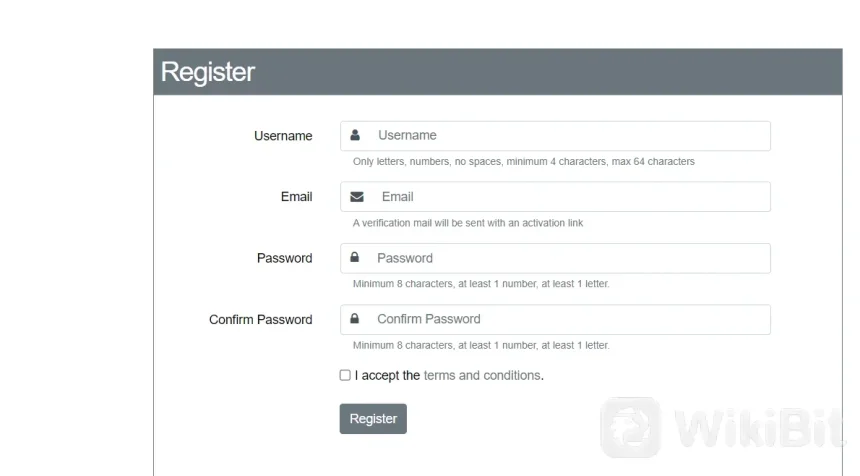Click the Password field label
Viewport: 860px width, 476px height.
284,258
